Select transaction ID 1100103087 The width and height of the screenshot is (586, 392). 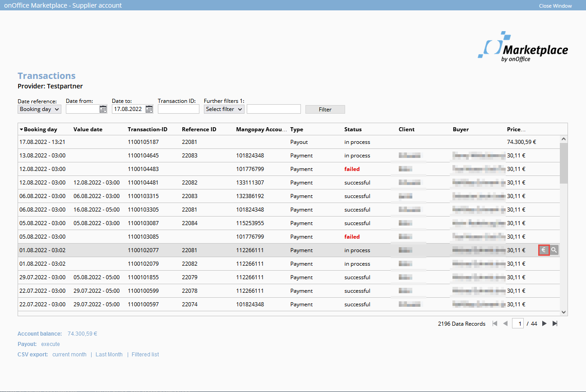(x=143, y=223)
